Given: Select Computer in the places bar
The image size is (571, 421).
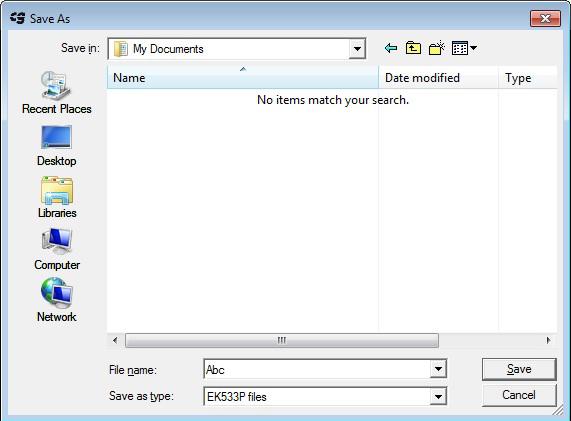Looking at the screenshot, I should [x=57, y=249].
